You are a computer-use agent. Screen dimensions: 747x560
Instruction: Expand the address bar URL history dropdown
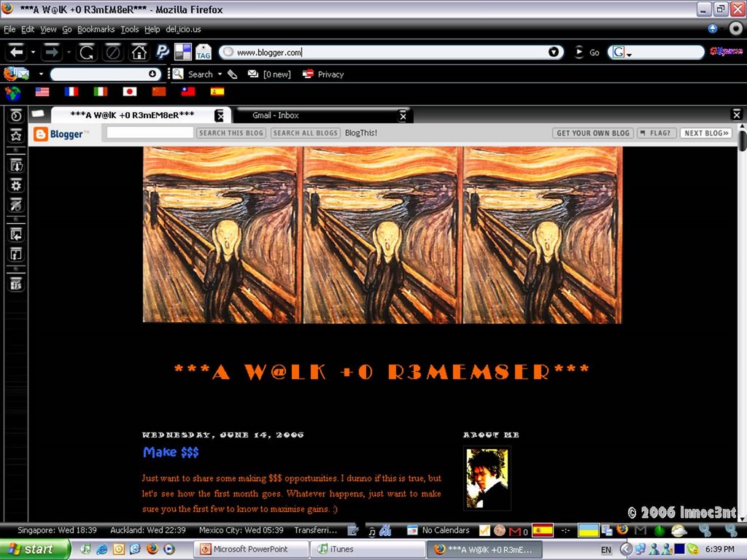click(553, 52)
